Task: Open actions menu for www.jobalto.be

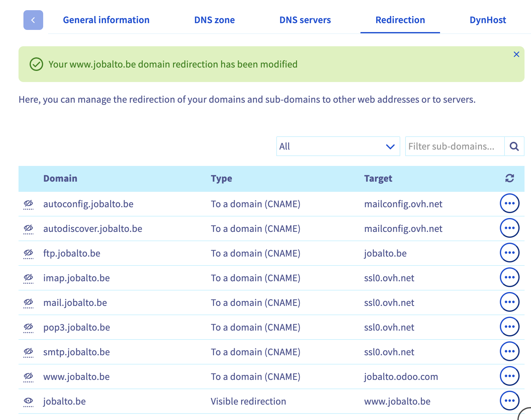Action: pos(509,376)
